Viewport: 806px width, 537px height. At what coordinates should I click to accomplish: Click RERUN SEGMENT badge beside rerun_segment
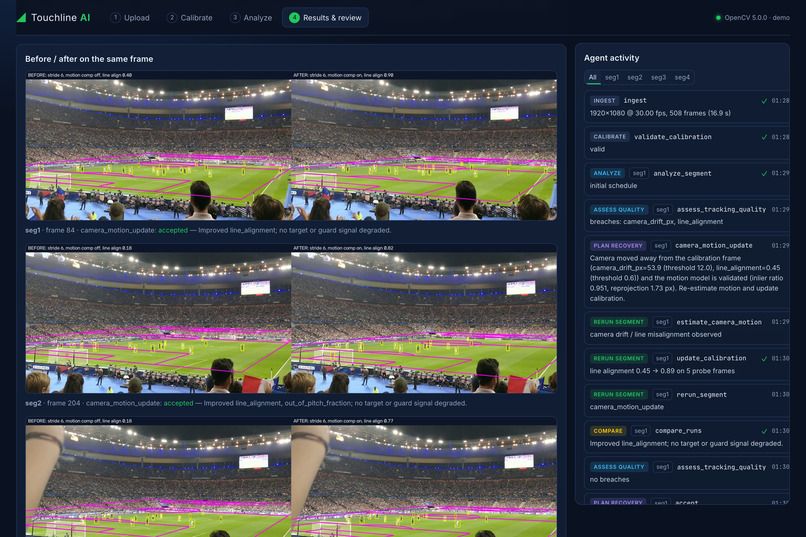[x=618, y=395]
